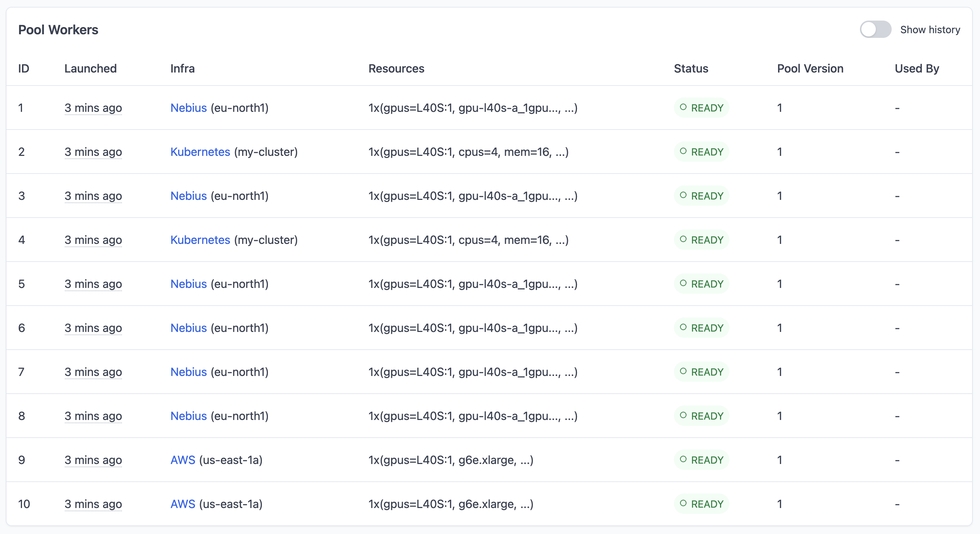Click the READY status badge of worker 8

tap(701, 416)
